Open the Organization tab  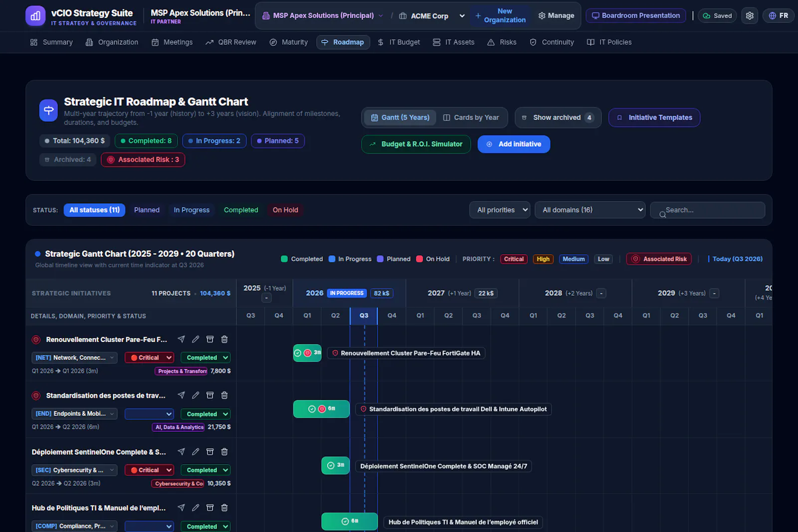click(112, 42)
